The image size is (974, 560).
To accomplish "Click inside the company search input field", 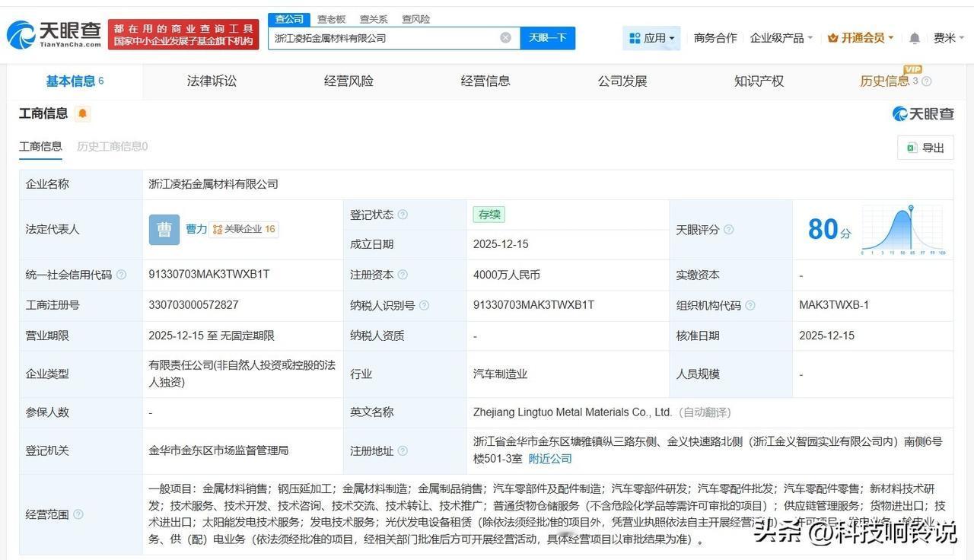I will 380,37.
